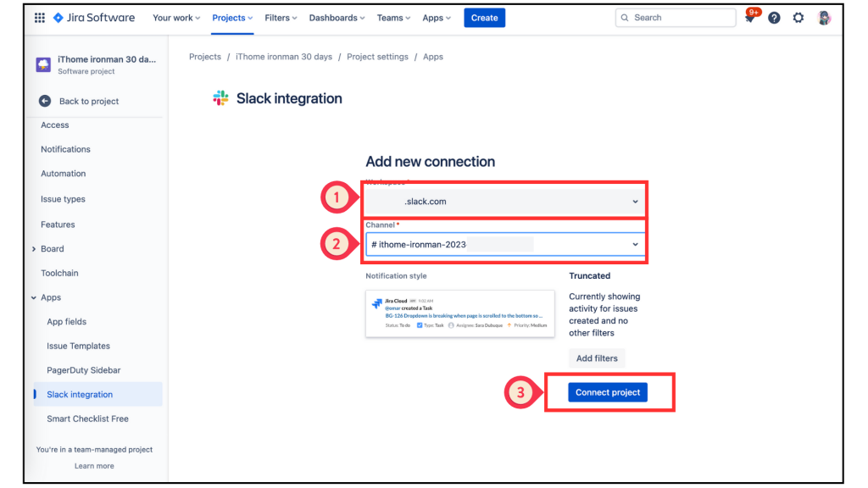Open Access settings in sidebar
Image resolution: width=868 pixels, height=488 pixels.
point(55,125)
